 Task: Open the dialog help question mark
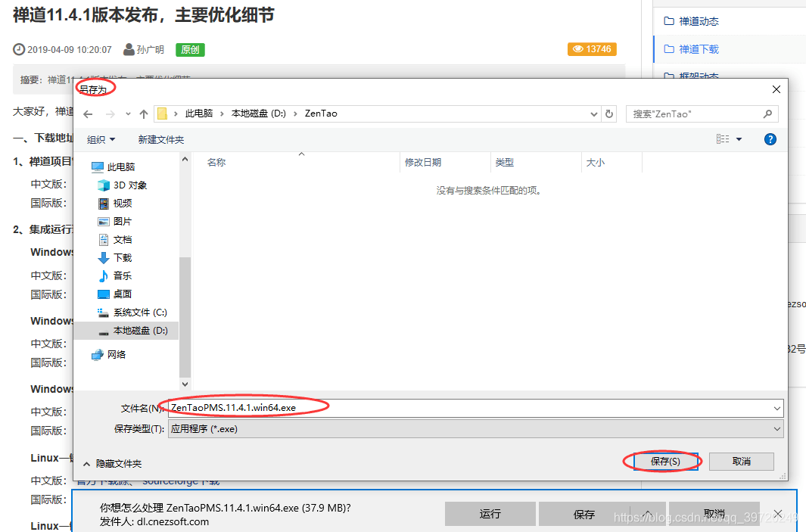pyautogui.click(x=770, y=138)
